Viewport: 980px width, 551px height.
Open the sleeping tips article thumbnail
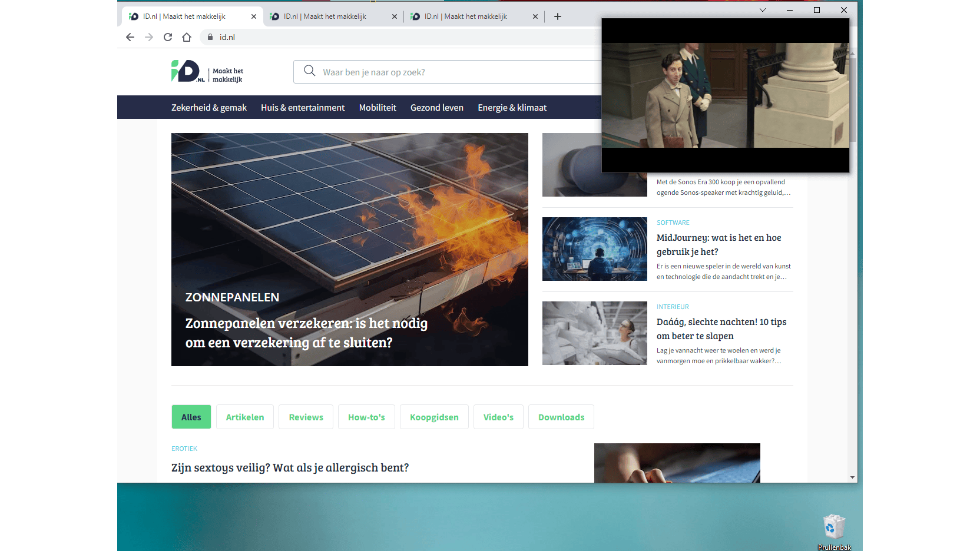point(595,333)
